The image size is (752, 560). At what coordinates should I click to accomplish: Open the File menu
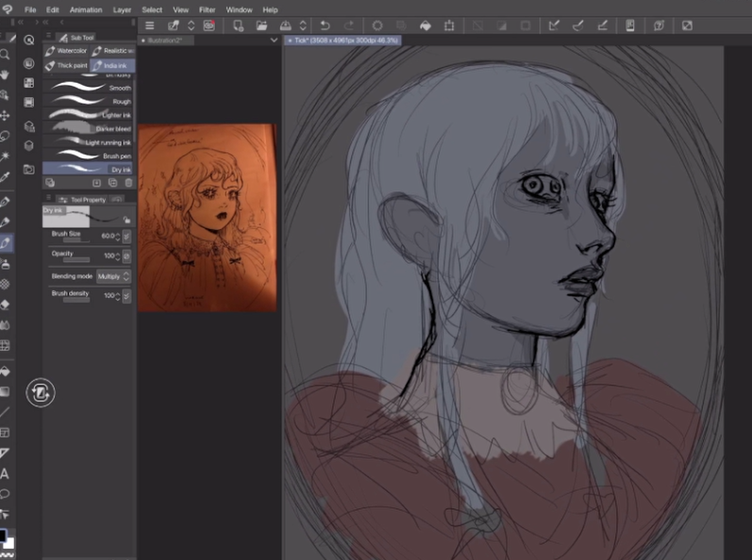pyautogui.click(x=30, y=9)
